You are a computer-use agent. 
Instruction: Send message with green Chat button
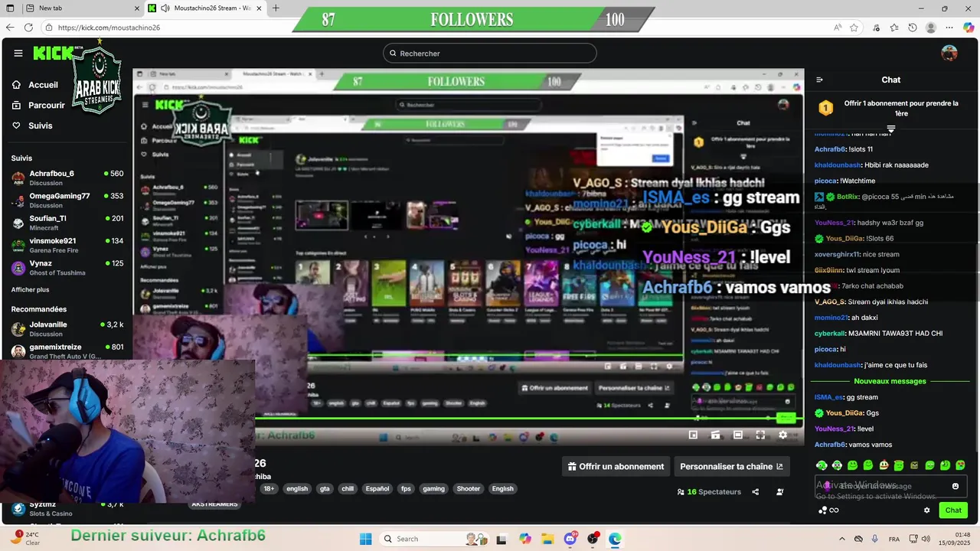[x=953, y=510]
